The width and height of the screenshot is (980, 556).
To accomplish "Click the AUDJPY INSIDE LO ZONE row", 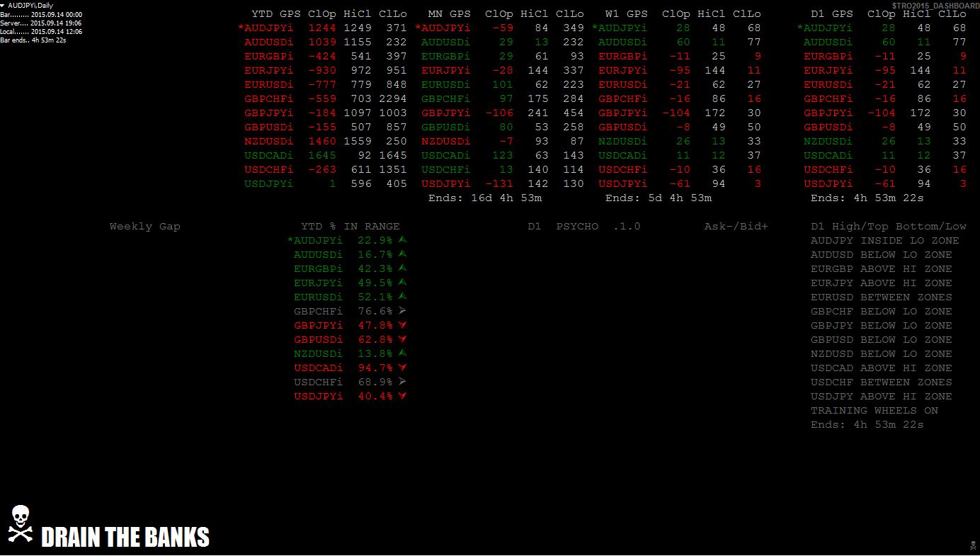I will coord(885,241).
